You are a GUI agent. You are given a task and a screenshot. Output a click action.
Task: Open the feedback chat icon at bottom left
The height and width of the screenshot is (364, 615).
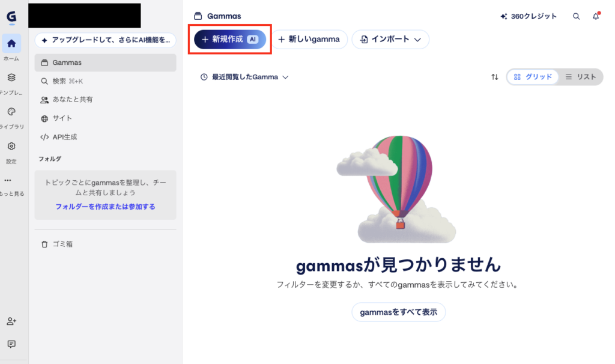click(11, 344)
